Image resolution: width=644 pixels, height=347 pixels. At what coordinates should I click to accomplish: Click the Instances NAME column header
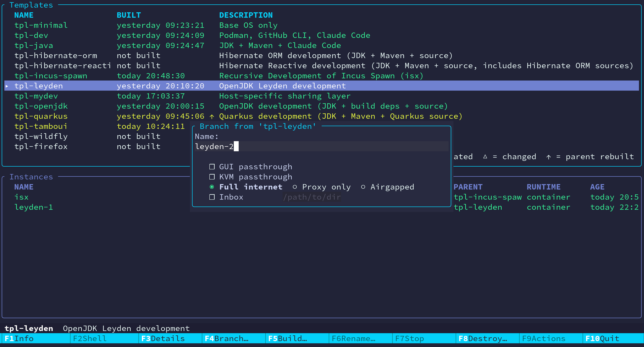(x=24, y=187)
